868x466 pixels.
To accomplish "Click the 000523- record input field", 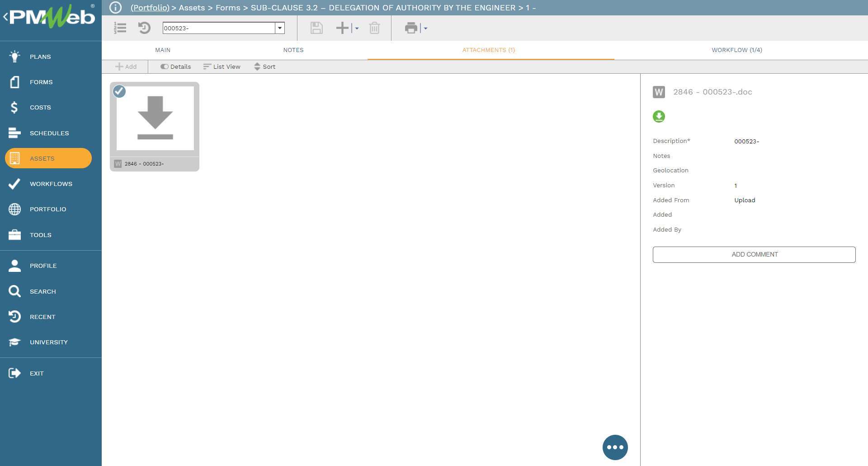I will click(219, 28).
